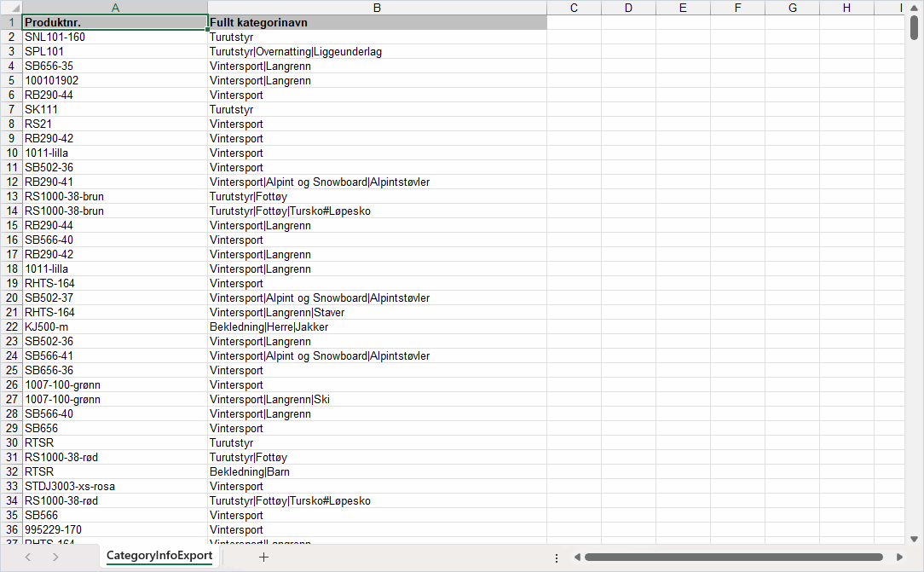This screenshot has width=924, height=572.
Task: Open the CategoryInfoExport sheet tab
Action: point(159,556)
